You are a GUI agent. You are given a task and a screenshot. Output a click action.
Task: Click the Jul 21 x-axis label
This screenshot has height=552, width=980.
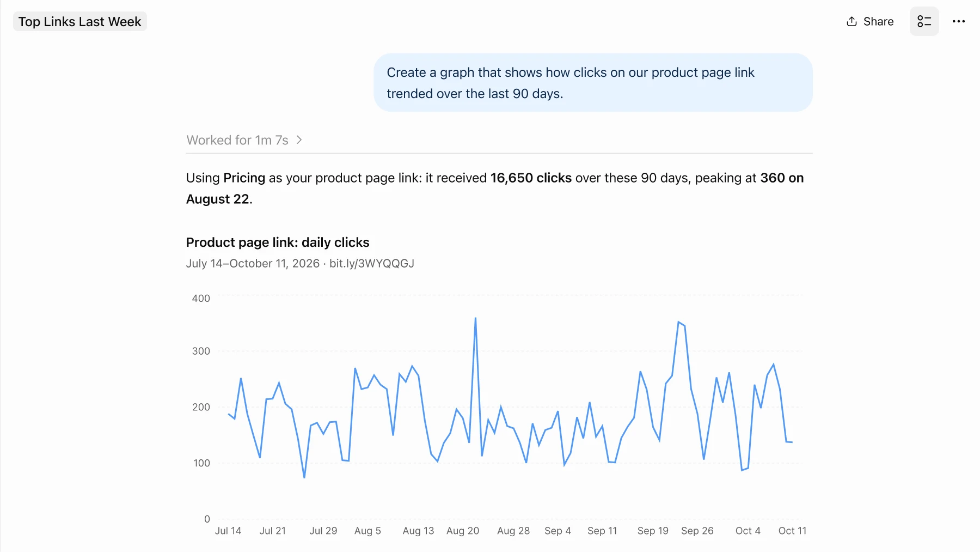click(273, 531)
